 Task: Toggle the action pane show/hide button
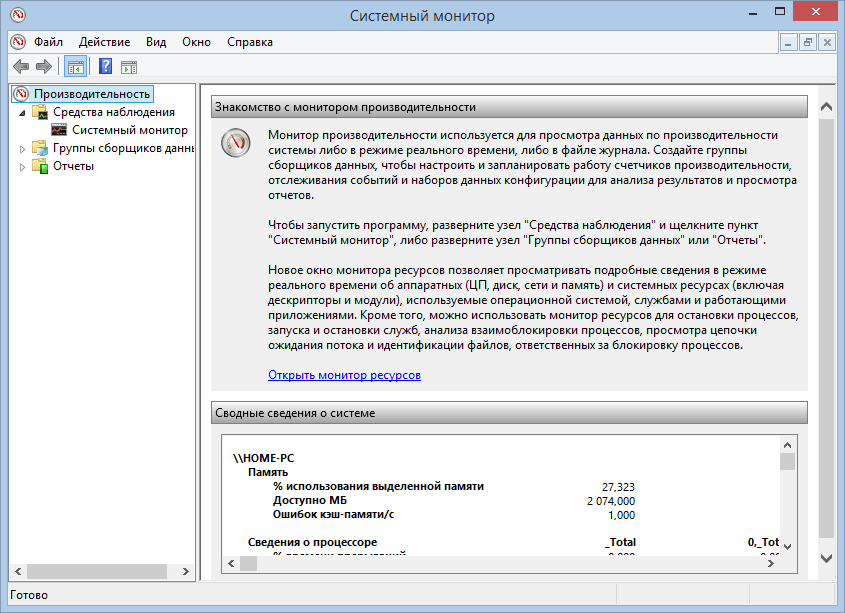129,67
